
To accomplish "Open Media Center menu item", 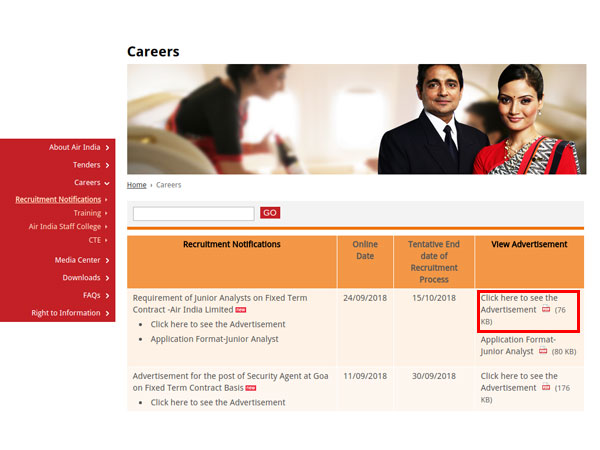I will pyautogui.click(x=77, y=260).
